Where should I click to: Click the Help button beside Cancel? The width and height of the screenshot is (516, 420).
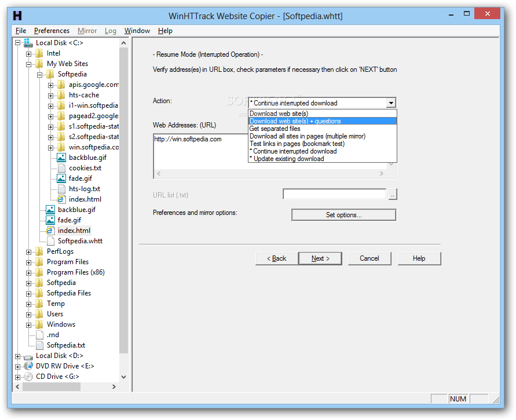tap(419, 258)
